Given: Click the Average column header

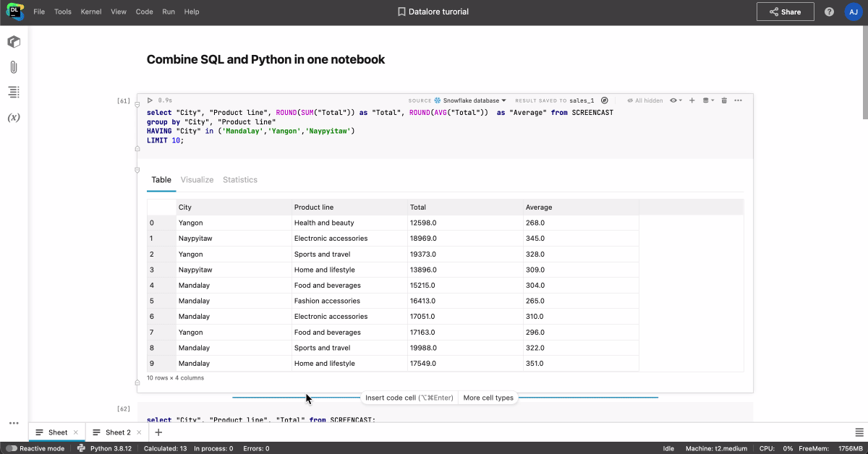Looking at the screenshot, I should (581, 207).
